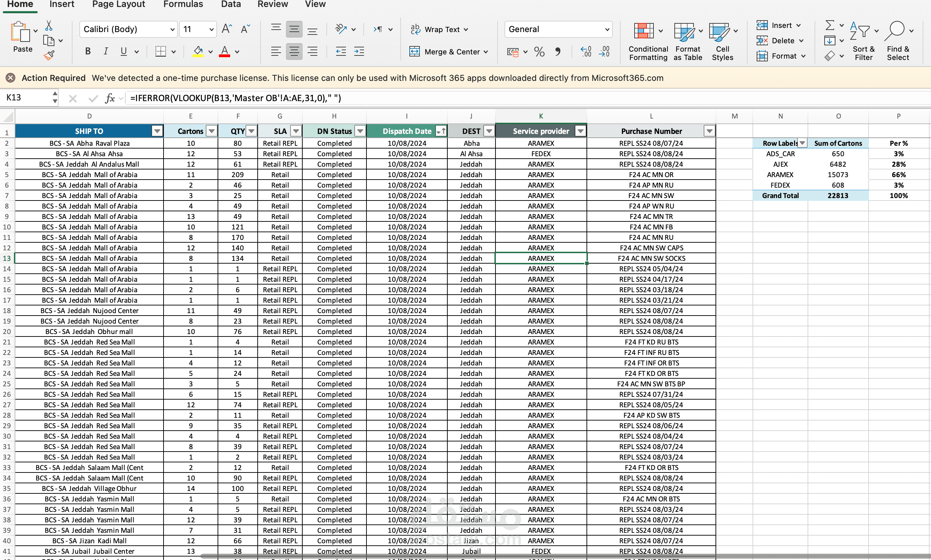The width and height of the screenshot is (931, 560).
Task: Select column K header
Action: pyautogui.click(x=541, y=116)
